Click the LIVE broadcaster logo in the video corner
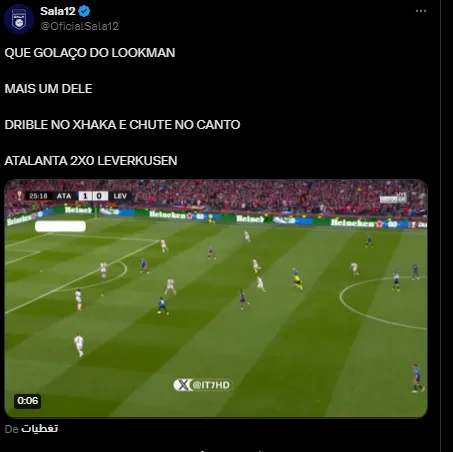Viewport: 453px width, 452px height. pos(393,198)
